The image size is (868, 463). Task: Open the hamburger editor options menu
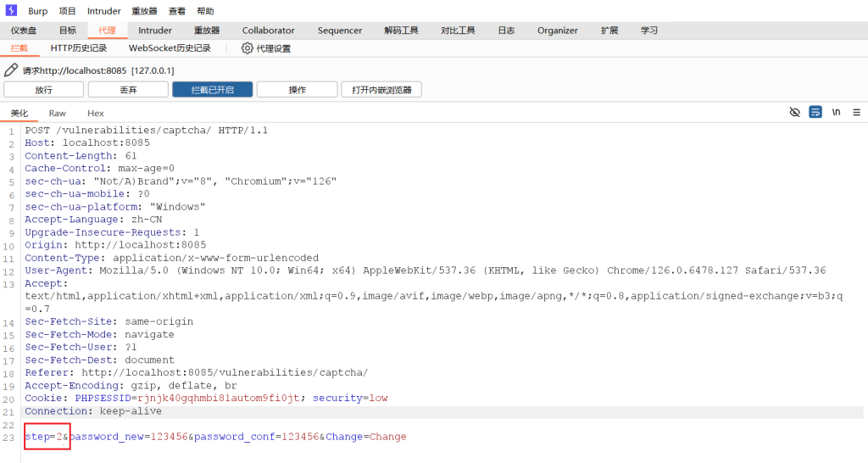point(856,112)
